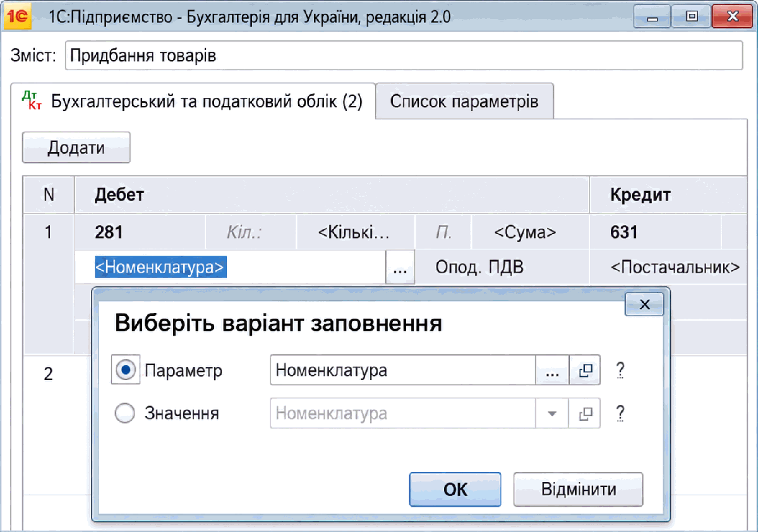Click the Кіл.: label cell

coord(251,233)
